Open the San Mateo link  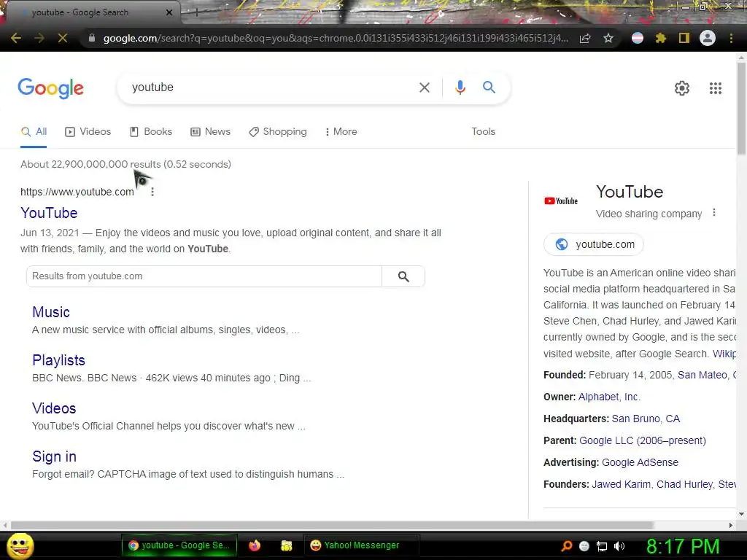703,376
